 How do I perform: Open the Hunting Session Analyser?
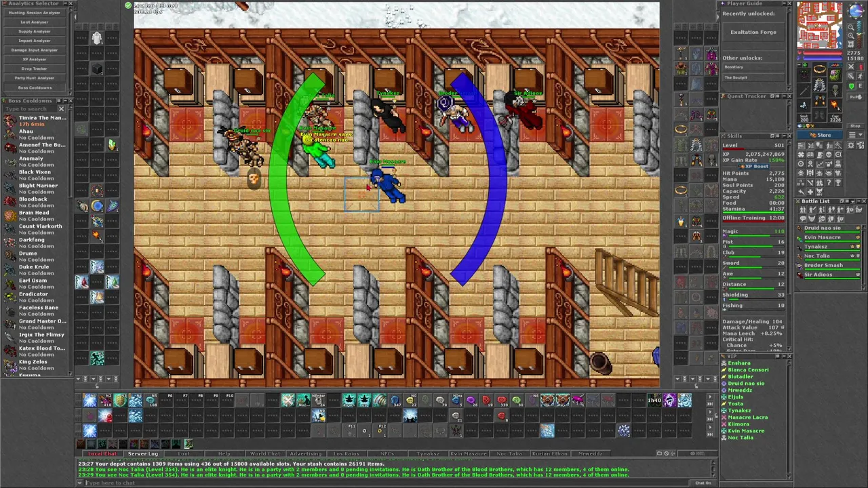[35, 13]
